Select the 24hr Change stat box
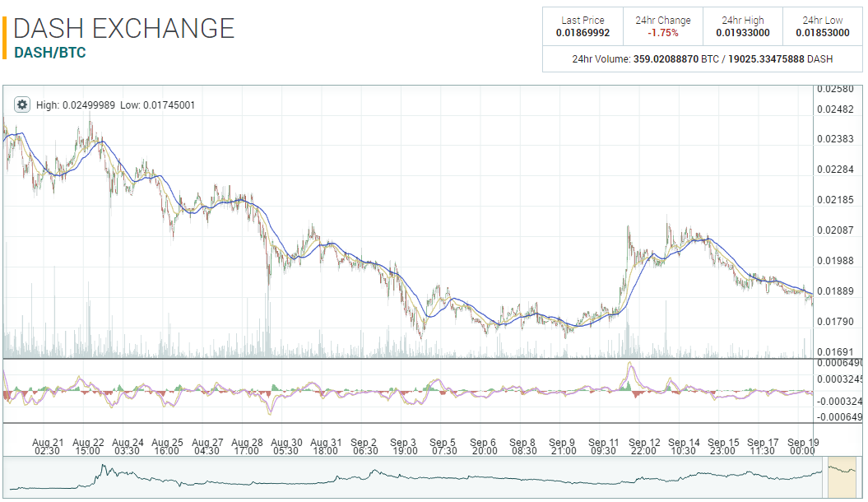Viewport: 868px width, 502px height. coord(663,26)
